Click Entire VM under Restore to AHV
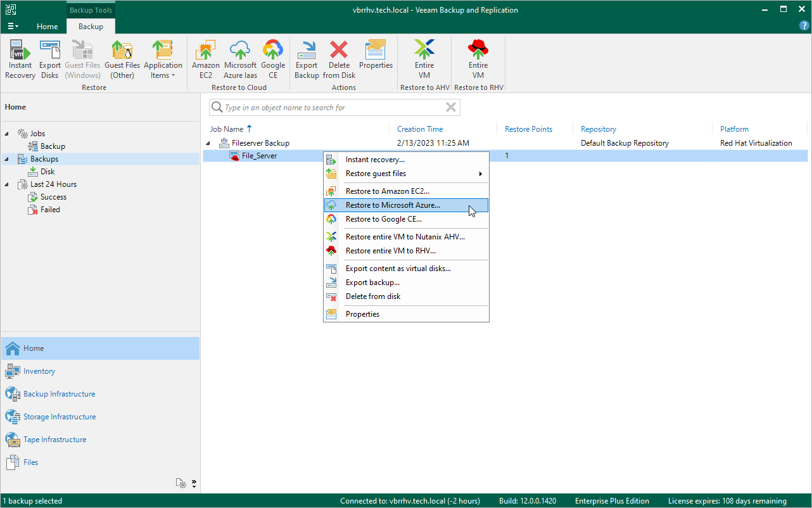812x508 pixels. click(x=424, y=60)
